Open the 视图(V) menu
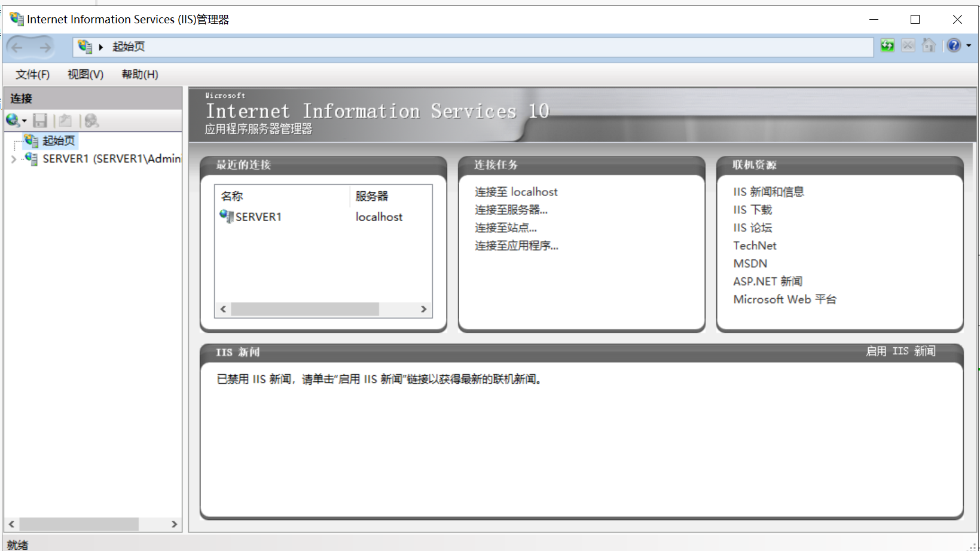Screen dimensions: 980x551 (x=86, y=74)
